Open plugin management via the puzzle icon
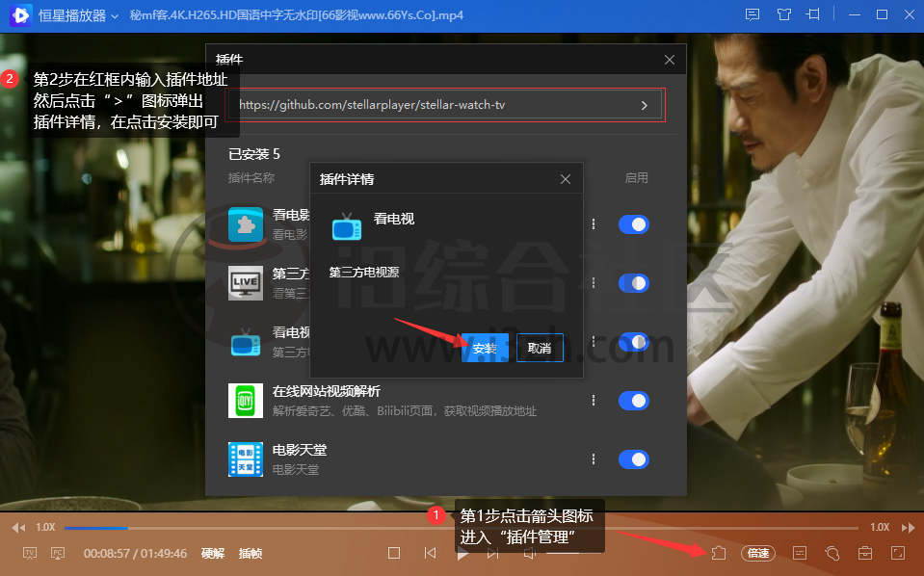Image resolution: width=924 pixels, height=576 pixels. (x=719, y=553)
